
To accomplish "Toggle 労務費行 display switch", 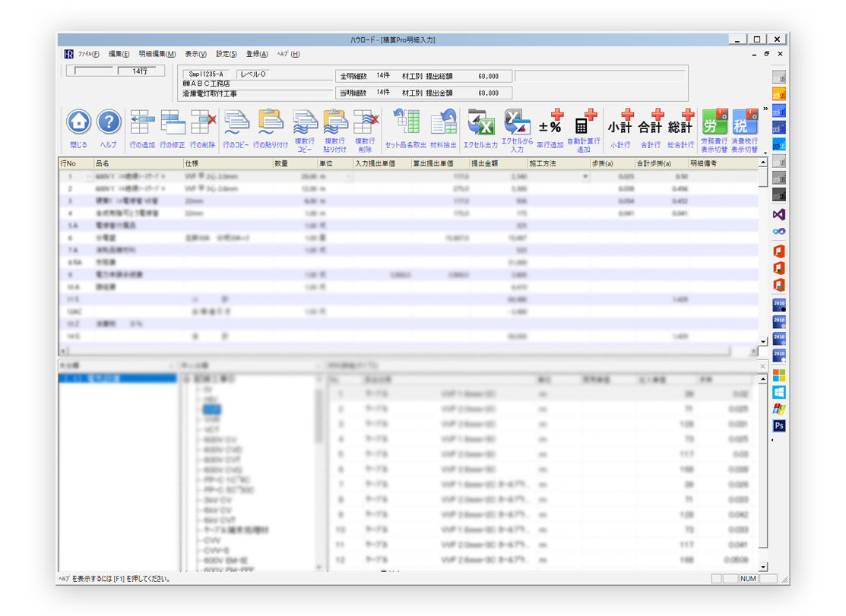I will click(x=714, y=123).
